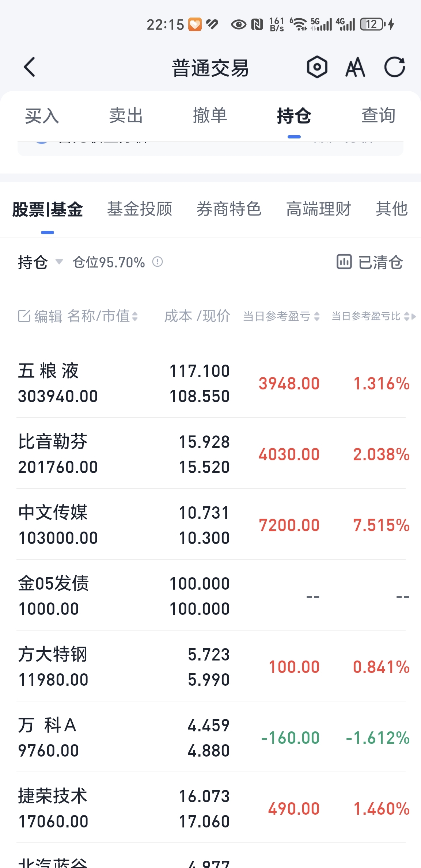Tap the font size AA icon
This screenshot has height=868, width=421.
click(x=355, y=67)
